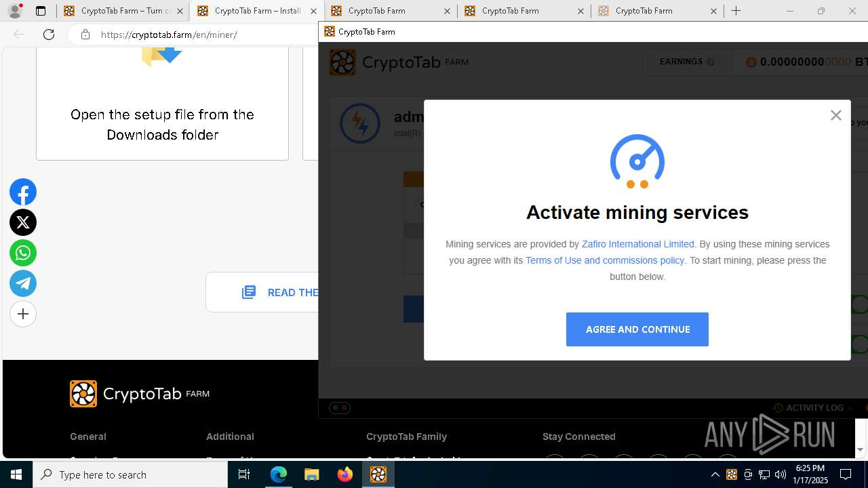Open File Explorer from taskbar
This screenshot has width=868, height=488.
[x=311, y=474]
